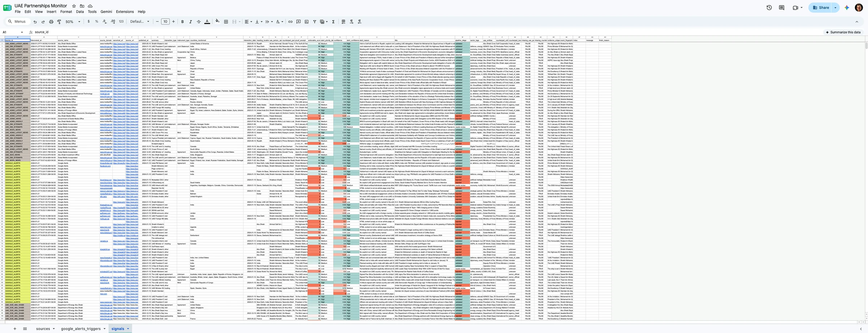The height and width of the screenshot is (333, 868).
Task: Open the Gemini side panel
Action: [x=847, y=8]
